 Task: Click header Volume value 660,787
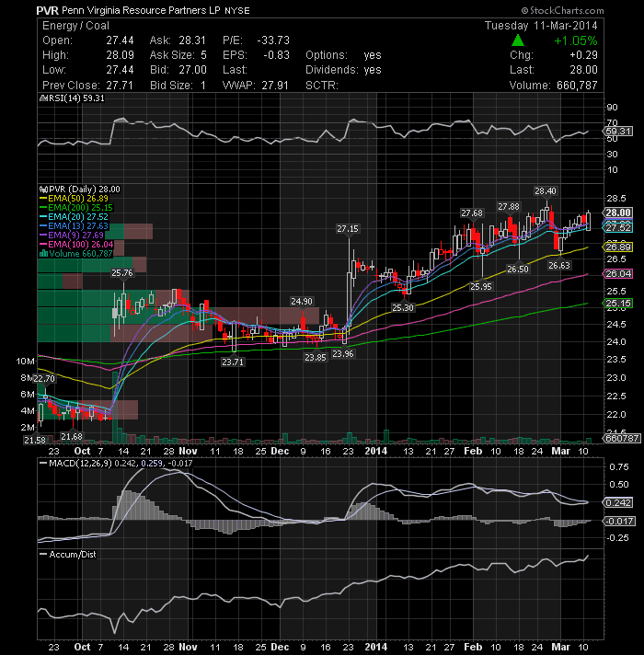coord(577,86)
